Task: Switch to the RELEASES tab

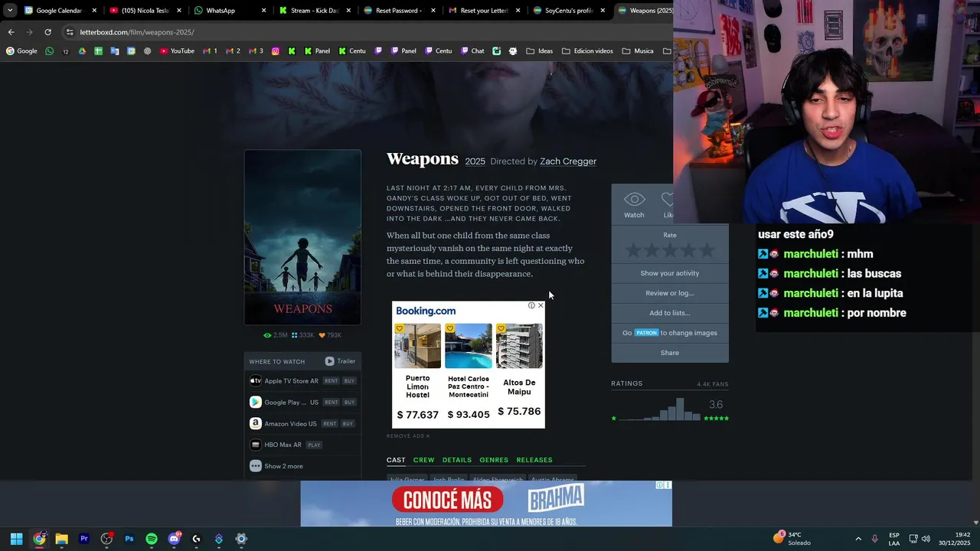Action: coord(534,460)
